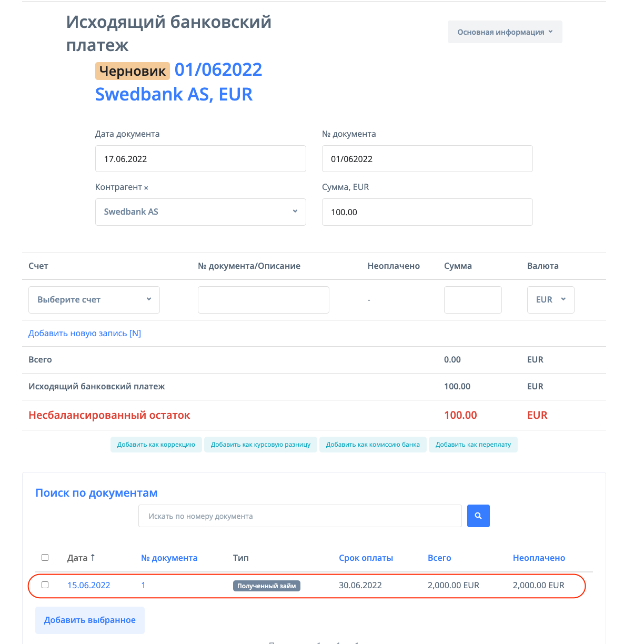Click the Дата документа input field

200,159
